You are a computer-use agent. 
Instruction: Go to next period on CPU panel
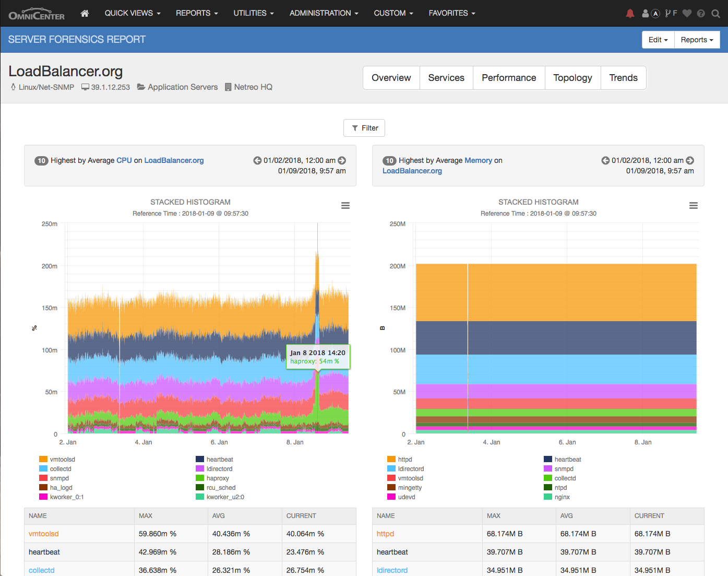click(x=342, y=160)
